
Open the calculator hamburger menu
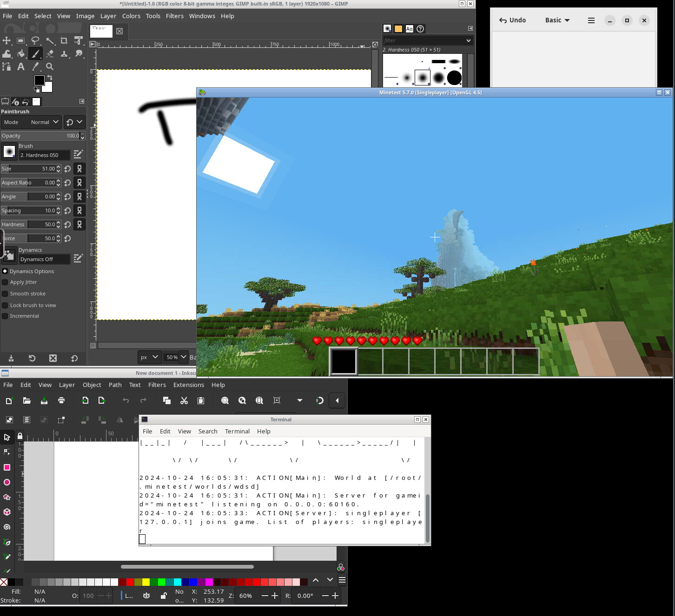click(591, 20)
